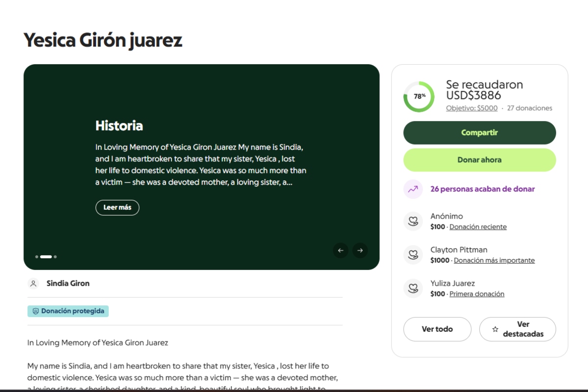Click the 27 donaciones count
Viewport: 588px width, 392px height.
(530, 108)
